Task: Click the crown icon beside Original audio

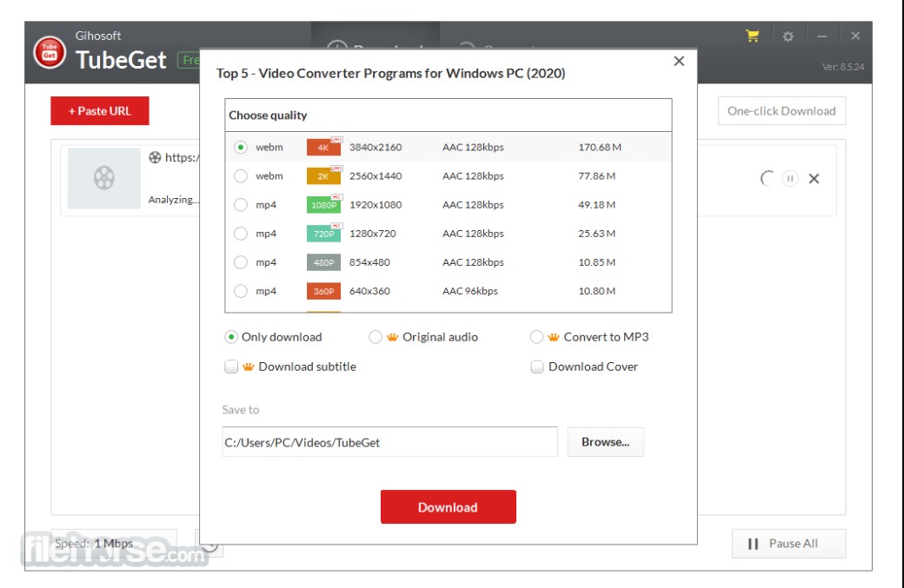Action: [x=393, y=337]
